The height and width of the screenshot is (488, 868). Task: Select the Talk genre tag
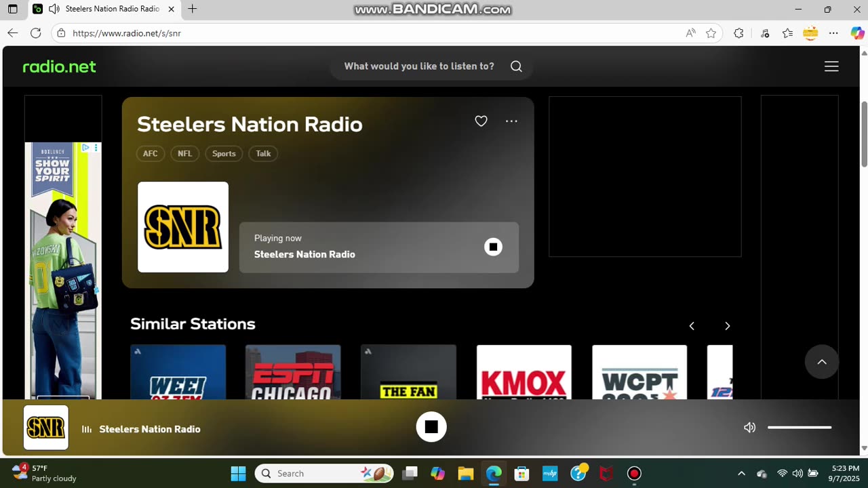pos(263,154)
